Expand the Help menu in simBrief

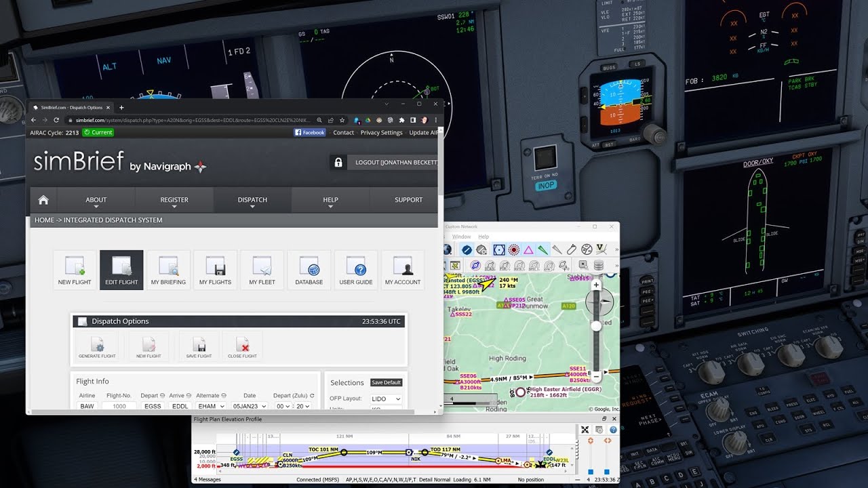(330, 200)
